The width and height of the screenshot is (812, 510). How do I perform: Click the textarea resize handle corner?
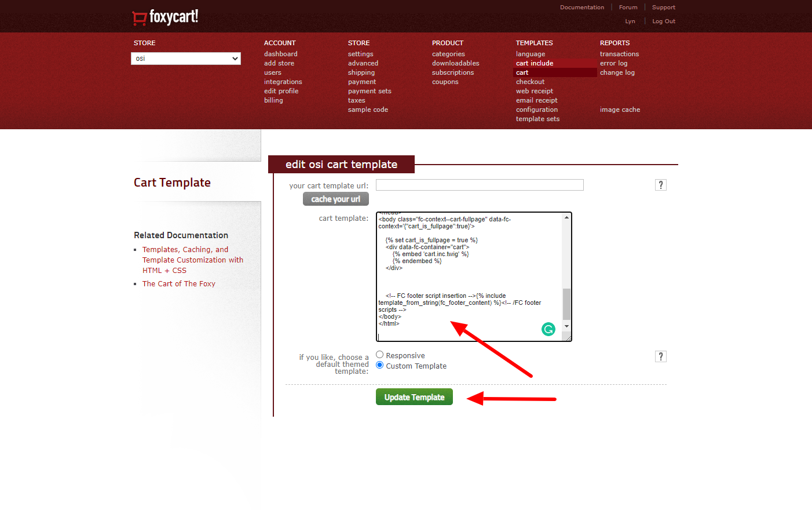click(x=568, y=338)
